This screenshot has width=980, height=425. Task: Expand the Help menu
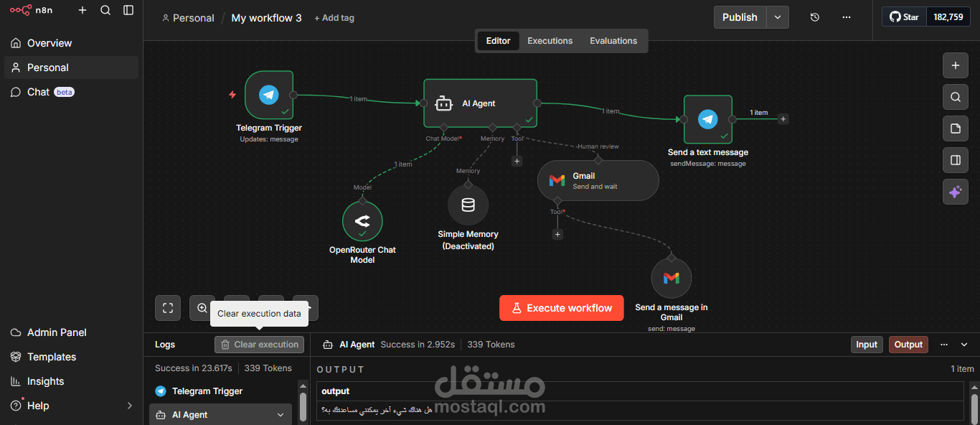(71, 406)
